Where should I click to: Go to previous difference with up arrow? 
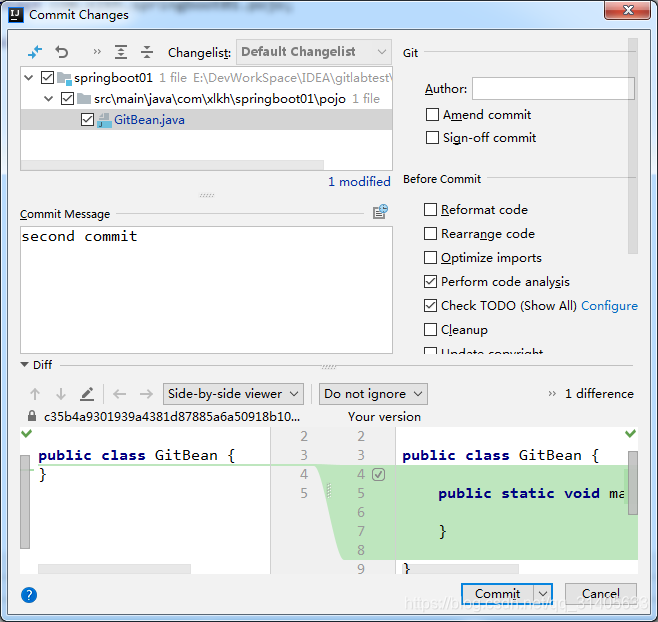tap(35, 394)
